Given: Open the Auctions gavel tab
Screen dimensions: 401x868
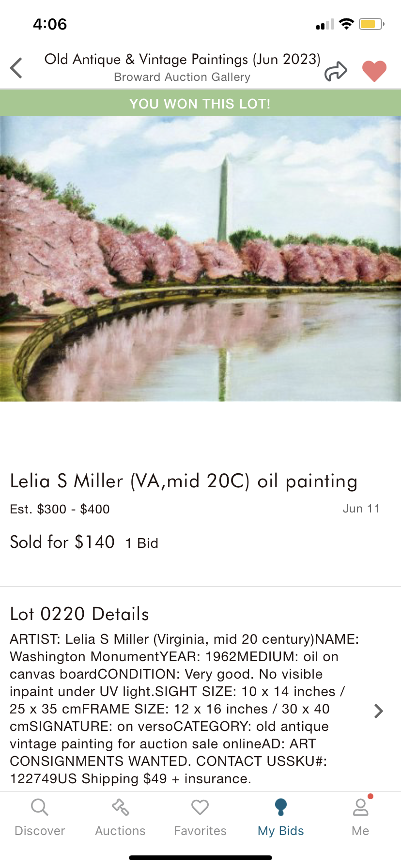Looking at the screenshot, I should point(120,818).
